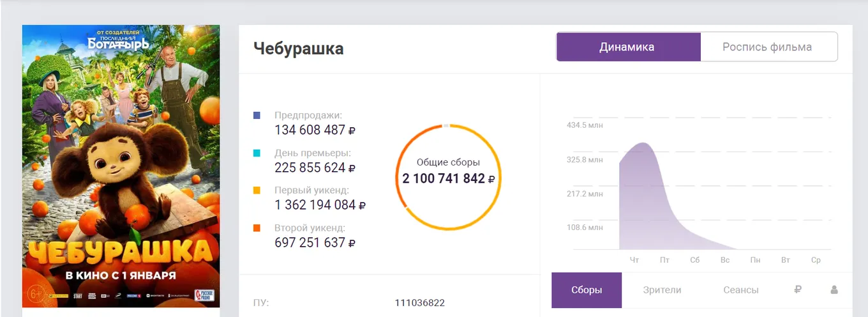Click the 108.6 млн axis value
This screenshot has height=317, width=868.
coord(585,228)
